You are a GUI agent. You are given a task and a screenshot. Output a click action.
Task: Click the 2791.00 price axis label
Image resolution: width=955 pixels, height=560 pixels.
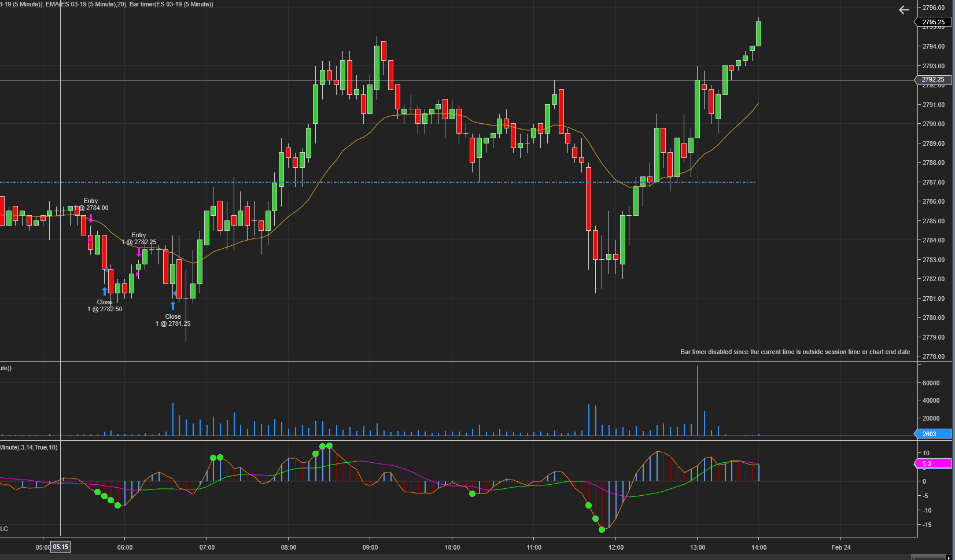(933, 105)
